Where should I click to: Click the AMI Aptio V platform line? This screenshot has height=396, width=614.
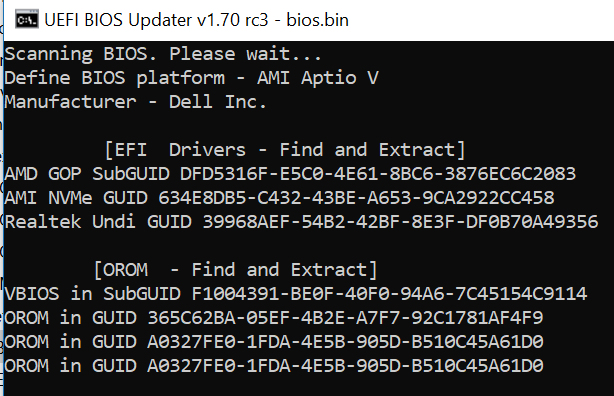pos(191,78)
